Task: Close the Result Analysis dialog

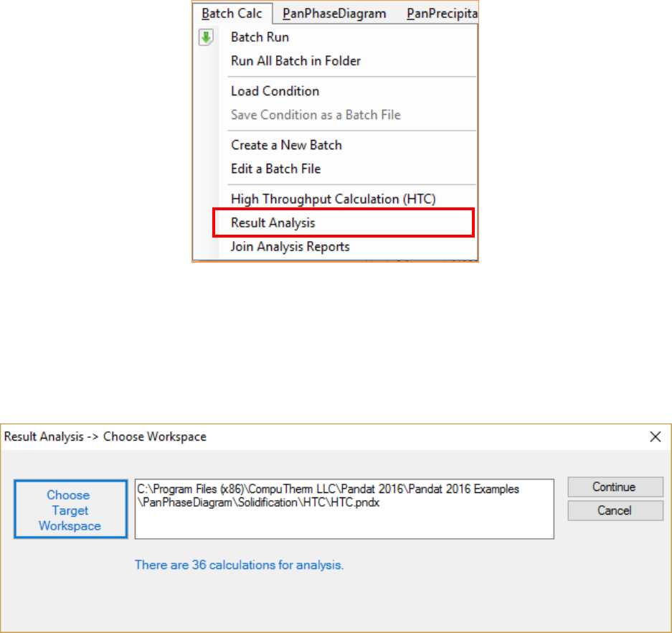Action: coord(656,437)
